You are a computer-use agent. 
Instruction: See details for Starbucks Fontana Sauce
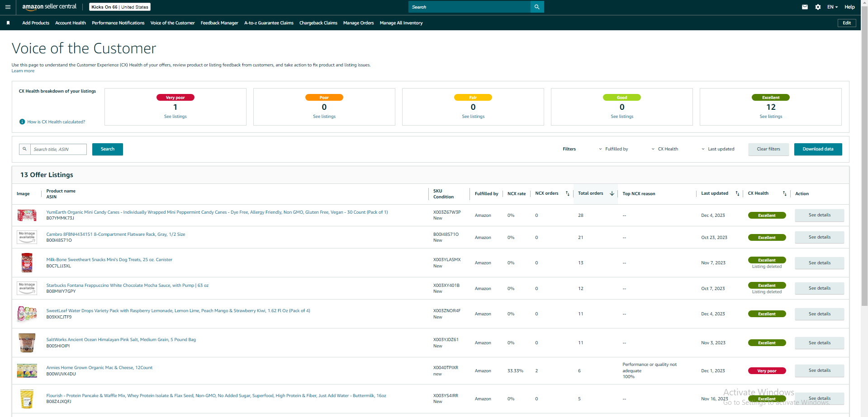820,288
